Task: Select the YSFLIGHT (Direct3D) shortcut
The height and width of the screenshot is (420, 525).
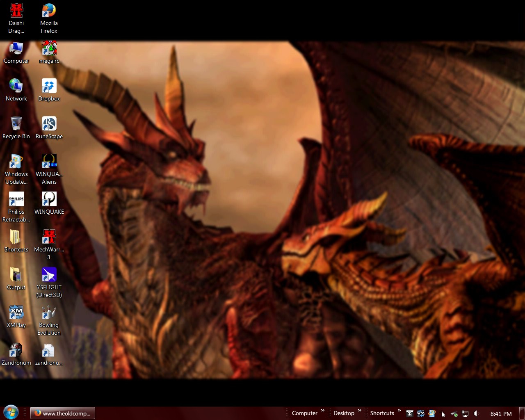Action: pos(49,283)
